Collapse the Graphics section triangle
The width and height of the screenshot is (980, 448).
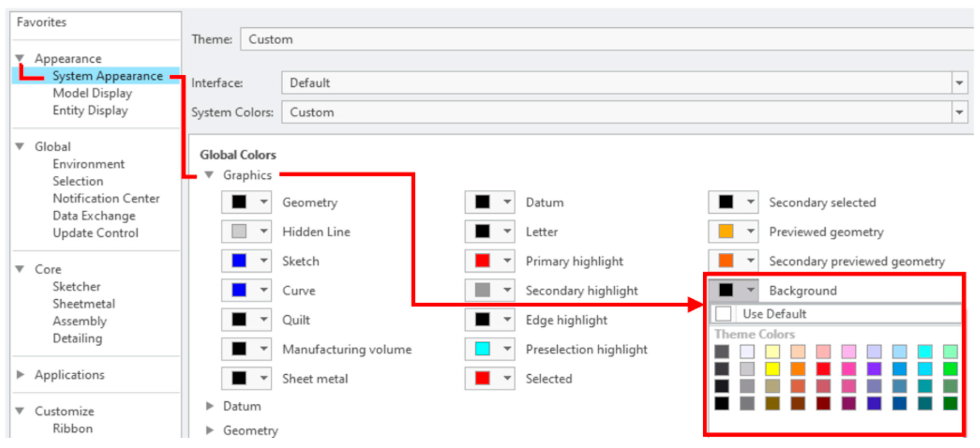(209, 175)
